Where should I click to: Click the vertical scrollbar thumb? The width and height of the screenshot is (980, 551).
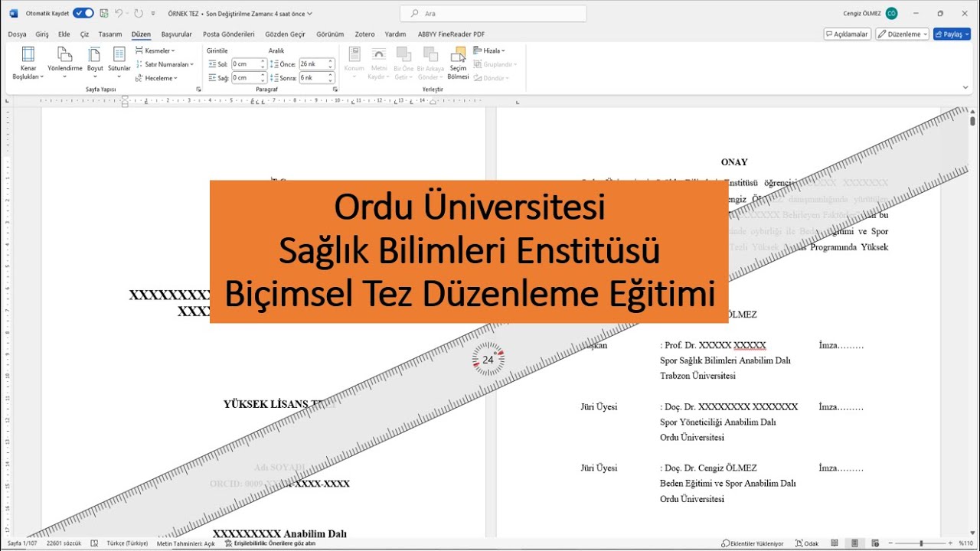pyautogui.click(x=973, y=121)
